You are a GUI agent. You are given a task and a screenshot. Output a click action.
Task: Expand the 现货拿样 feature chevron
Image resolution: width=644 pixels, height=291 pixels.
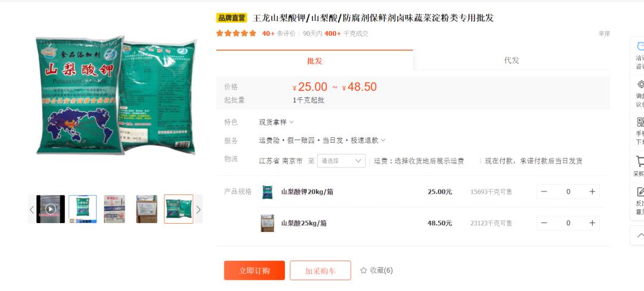(292, 122)
